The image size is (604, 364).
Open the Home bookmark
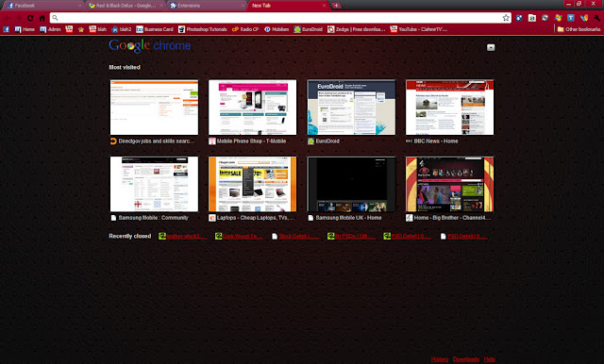25,29
